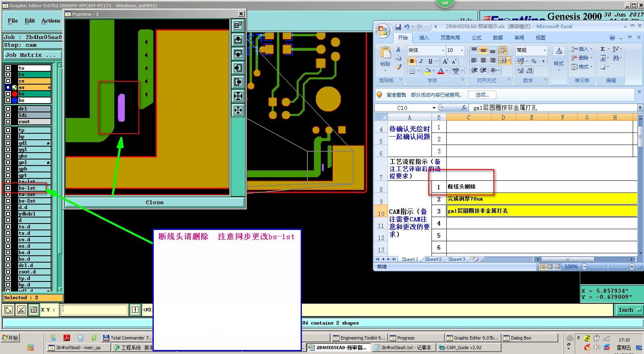Switch to the 插入 ribbon tab
Viewport: 644px width, 354px height.
[x=424, y=38]
